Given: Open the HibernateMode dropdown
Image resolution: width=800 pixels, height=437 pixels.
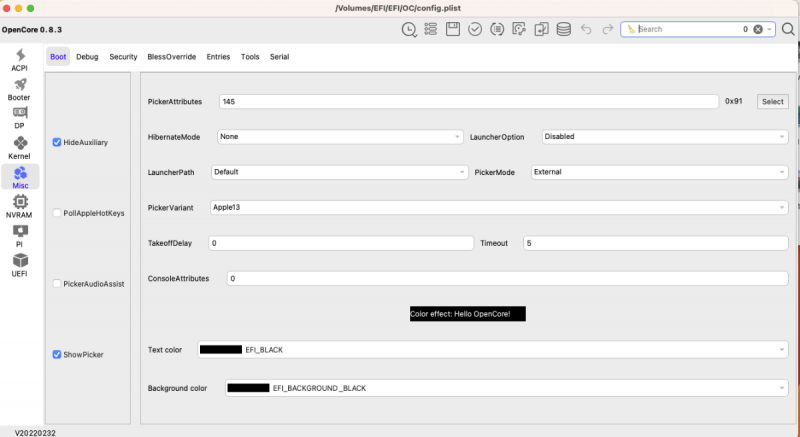Looking at the screenshot, I should [x=340, y=137].
